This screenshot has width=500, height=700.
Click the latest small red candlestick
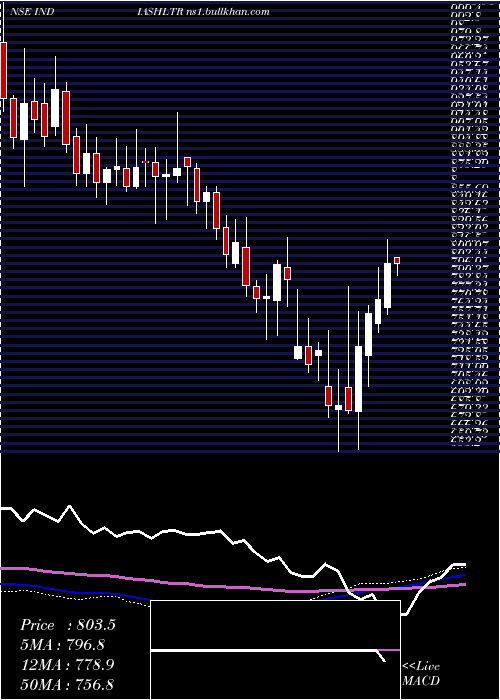397,260
